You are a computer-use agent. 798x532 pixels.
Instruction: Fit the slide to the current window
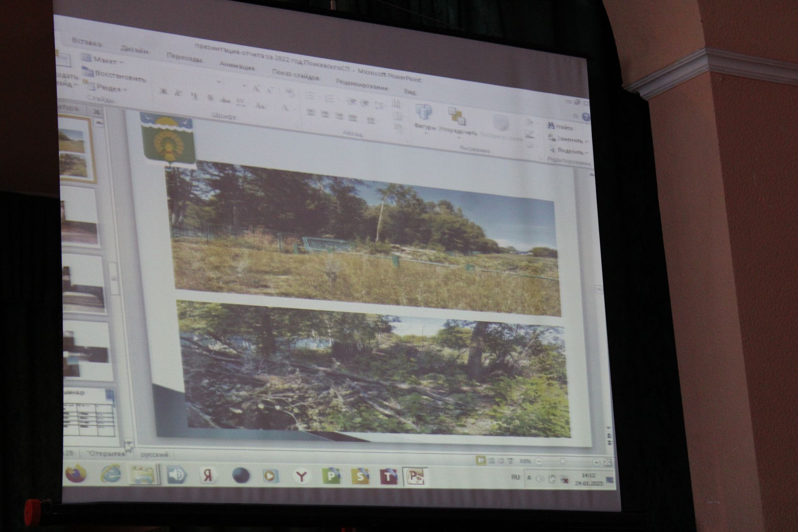click(607, 462)
